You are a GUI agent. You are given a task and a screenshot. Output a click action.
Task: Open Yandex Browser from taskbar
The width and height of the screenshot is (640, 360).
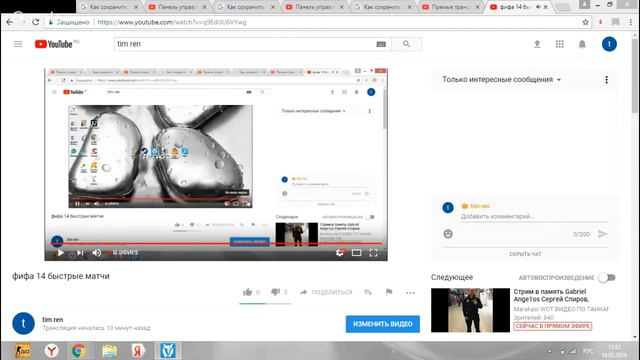[x=51, y=351]
